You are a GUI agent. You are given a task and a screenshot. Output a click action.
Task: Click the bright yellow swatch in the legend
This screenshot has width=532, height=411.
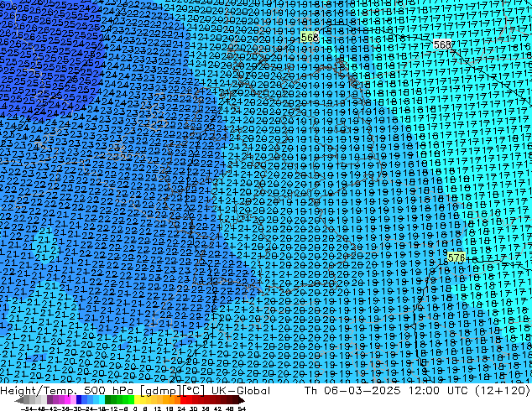(x=137, y=400)
